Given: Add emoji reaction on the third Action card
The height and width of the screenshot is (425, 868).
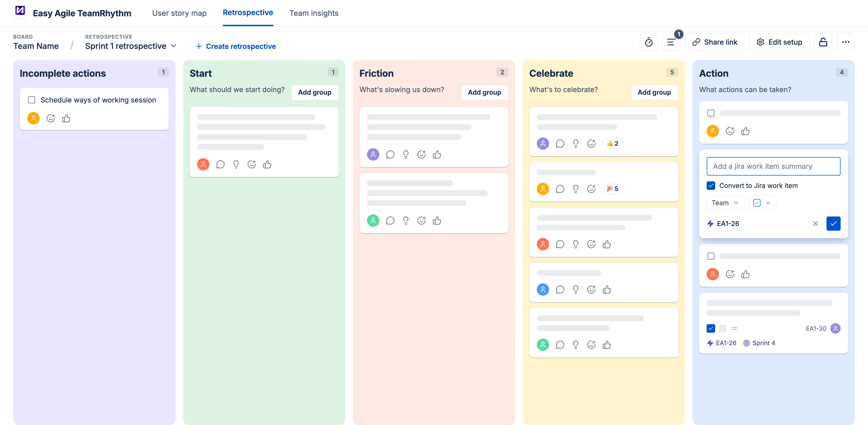Looking at the screenshot, I should pos(730,274).
